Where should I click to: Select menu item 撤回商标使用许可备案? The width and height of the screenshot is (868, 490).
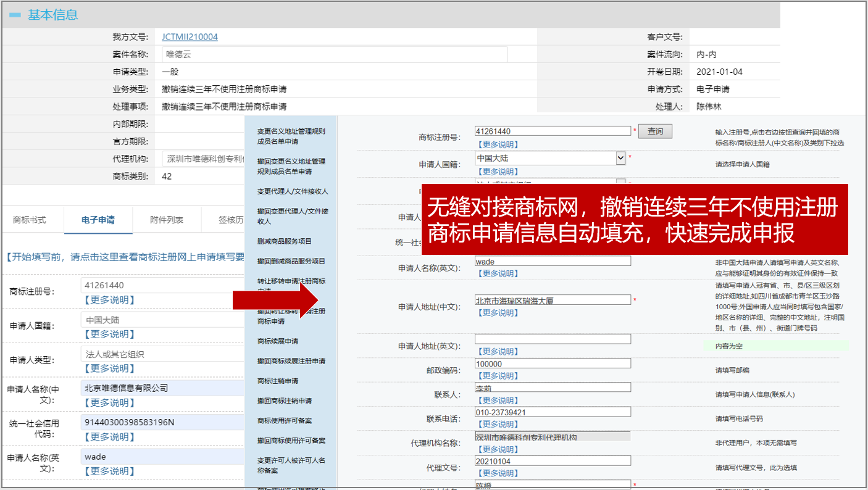291,440
